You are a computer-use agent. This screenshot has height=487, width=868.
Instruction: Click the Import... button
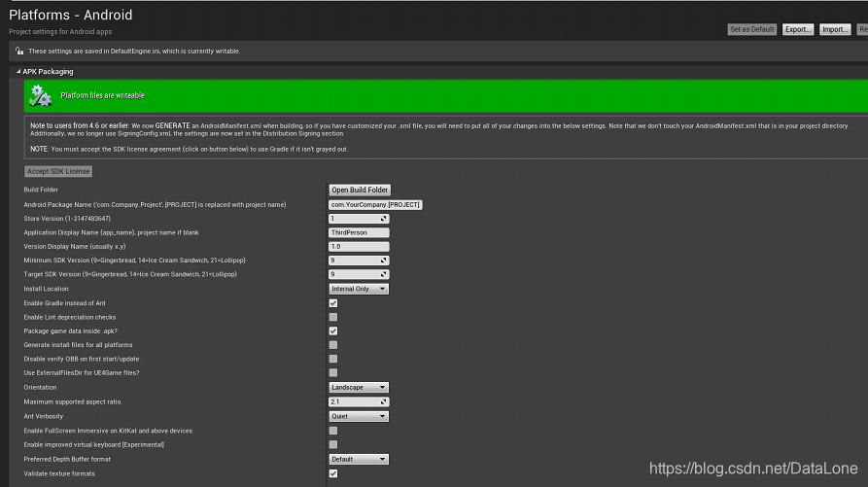(x=835, y=29)
